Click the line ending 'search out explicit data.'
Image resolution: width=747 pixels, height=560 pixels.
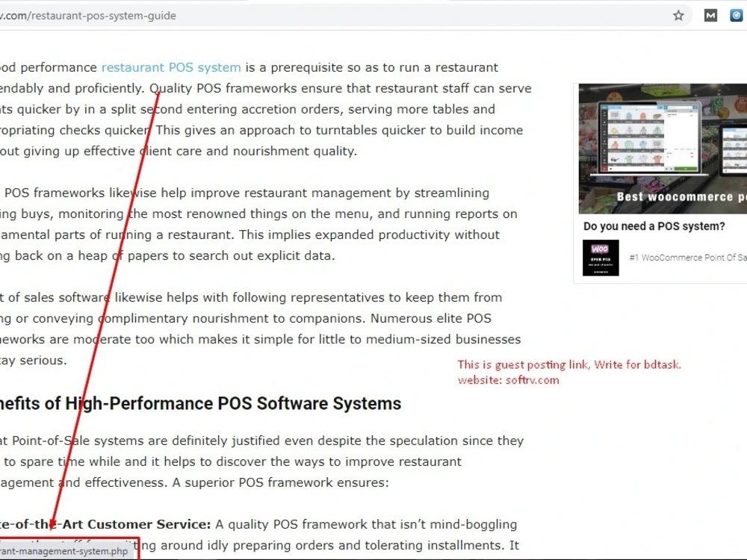click(167, 255)
